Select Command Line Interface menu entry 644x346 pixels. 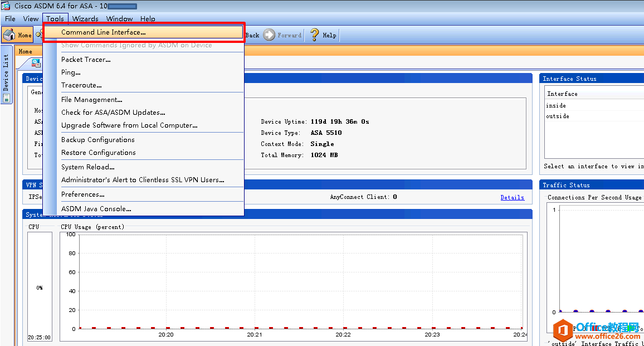pos(143,32)
